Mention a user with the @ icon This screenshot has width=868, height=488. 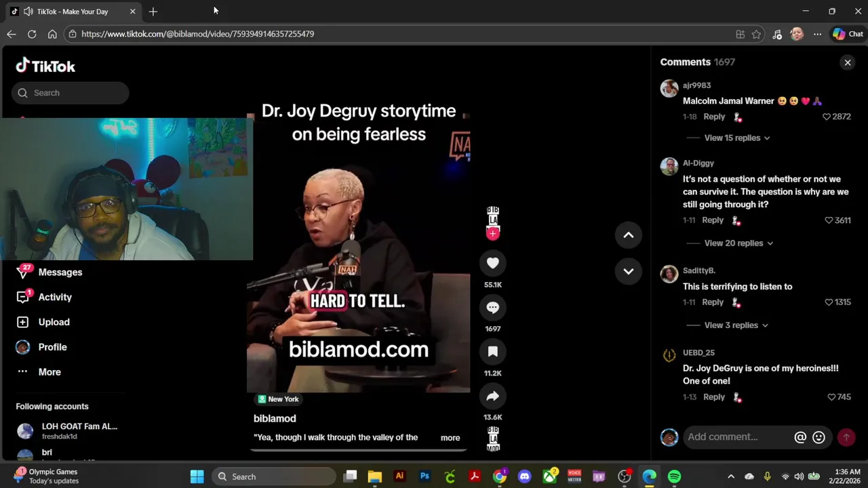click(800, 437)
